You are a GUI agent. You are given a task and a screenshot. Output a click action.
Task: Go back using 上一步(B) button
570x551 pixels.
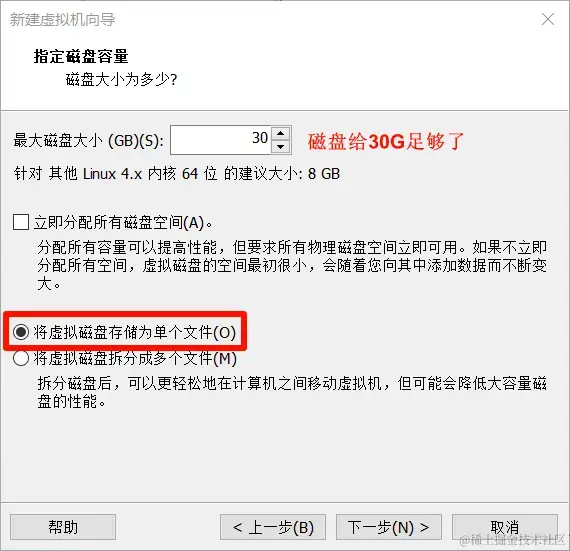click(273, 527)
